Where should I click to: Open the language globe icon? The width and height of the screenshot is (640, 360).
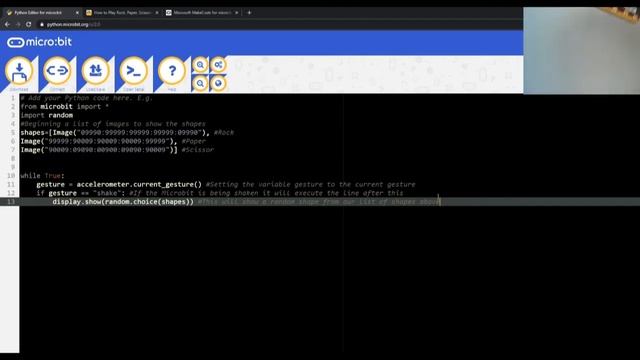pos(218,84)
